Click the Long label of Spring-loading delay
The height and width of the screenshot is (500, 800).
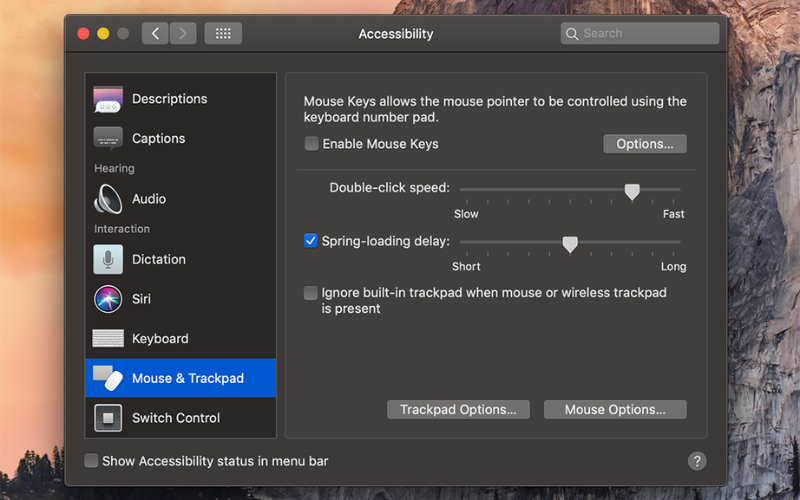673,266
